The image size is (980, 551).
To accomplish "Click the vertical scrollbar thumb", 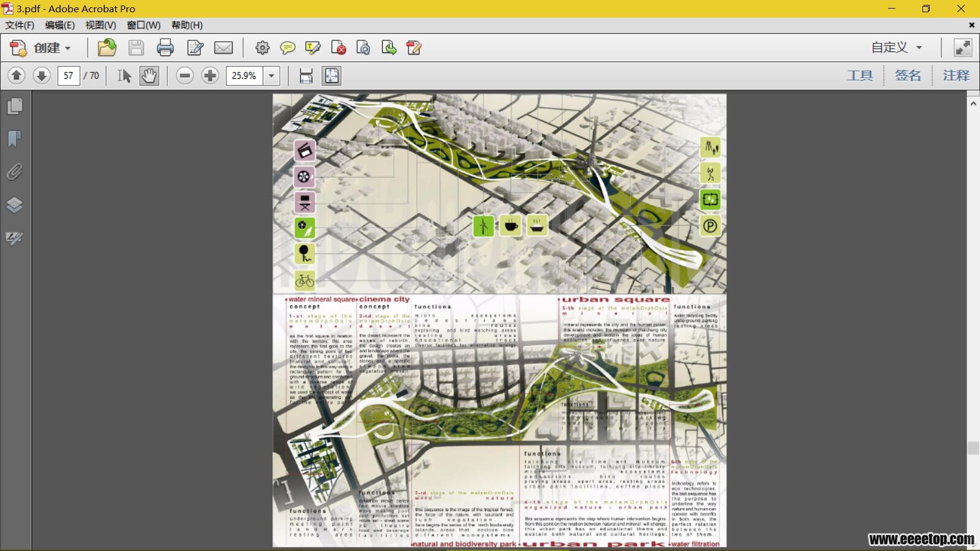I will (973, 448).
